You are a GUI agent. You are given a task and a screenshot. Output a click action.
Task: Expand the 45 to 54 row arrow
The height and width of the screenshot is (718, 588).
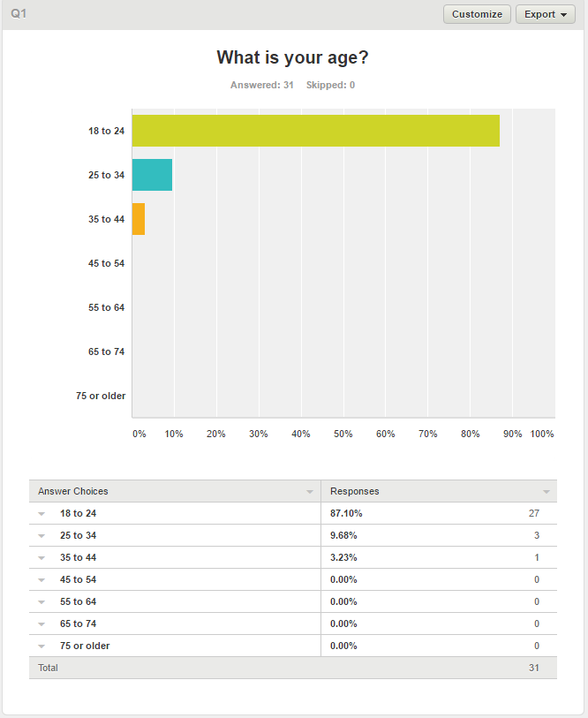coord(41,579)
